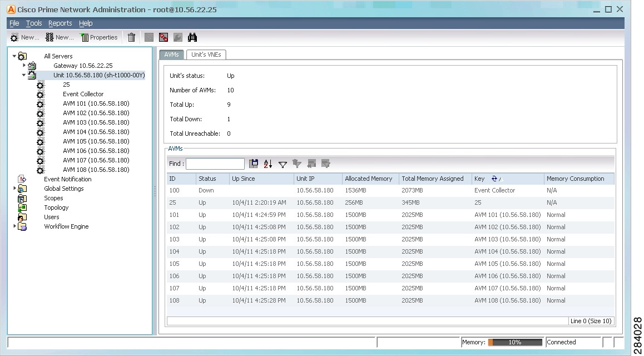Click the Memory 10% usage bar
This screenshot has width=644, height=356.
click(515, 343)
